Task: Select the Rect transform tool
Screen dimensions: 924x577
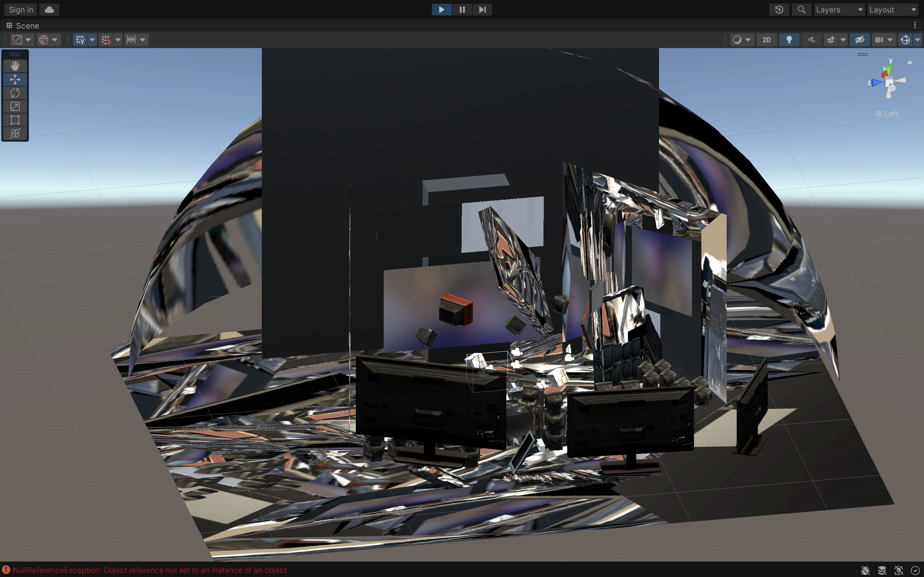Action: [15, 120]
